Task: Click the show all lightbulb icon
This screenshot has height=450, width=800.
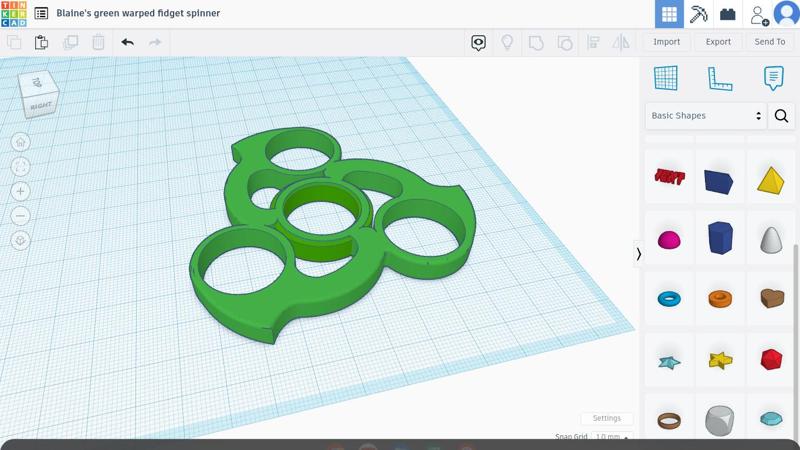Action: coord(507,42)
